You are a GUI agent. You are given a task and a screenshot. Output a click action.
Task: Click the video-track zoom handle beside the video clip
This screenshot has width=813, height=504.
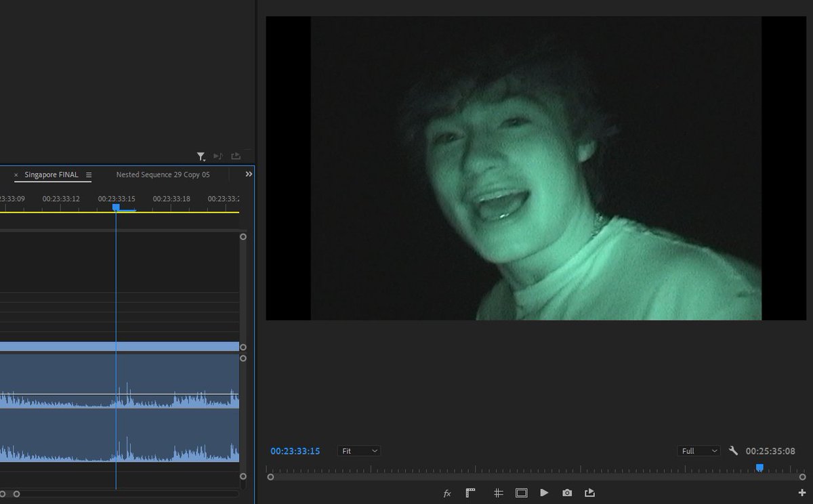(x=243, y=347)
